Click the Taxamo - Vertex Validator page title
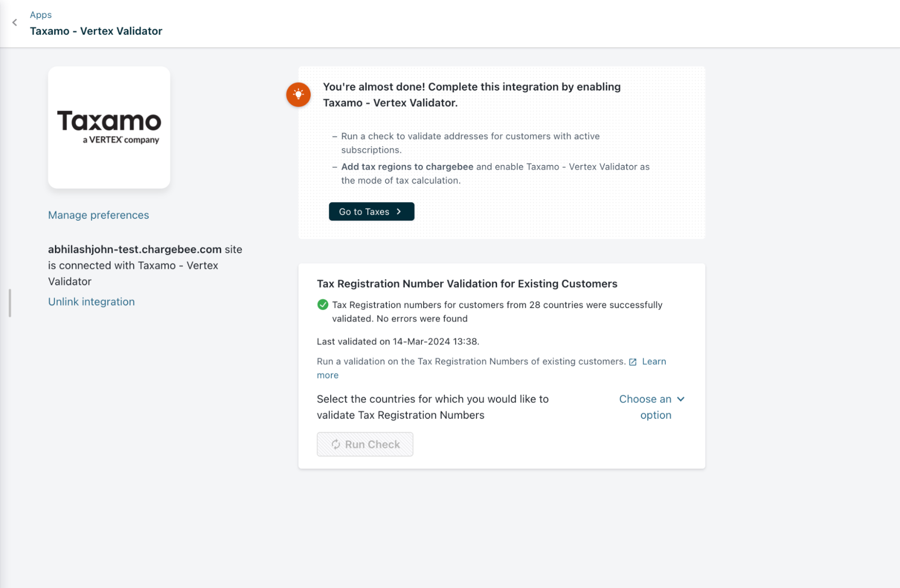Viewport: 900px width, 588px height. (96, 31)
